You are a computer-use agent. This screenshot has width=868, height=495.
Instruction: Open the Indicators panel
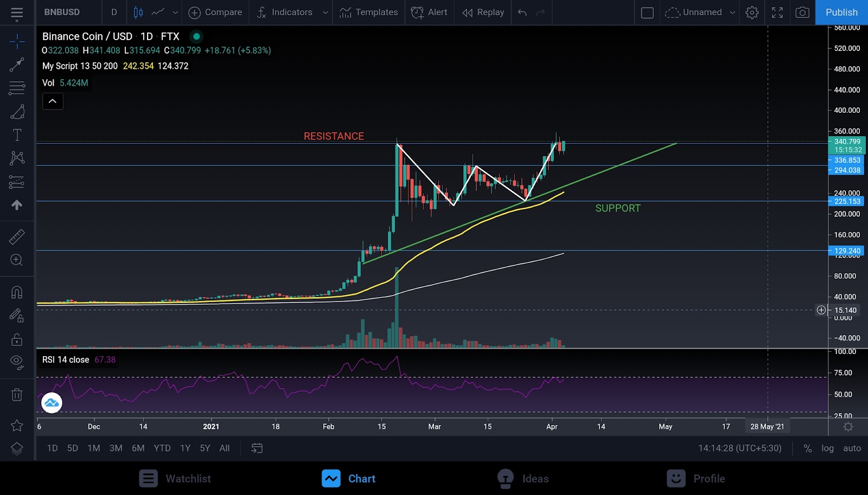[284, 12]
